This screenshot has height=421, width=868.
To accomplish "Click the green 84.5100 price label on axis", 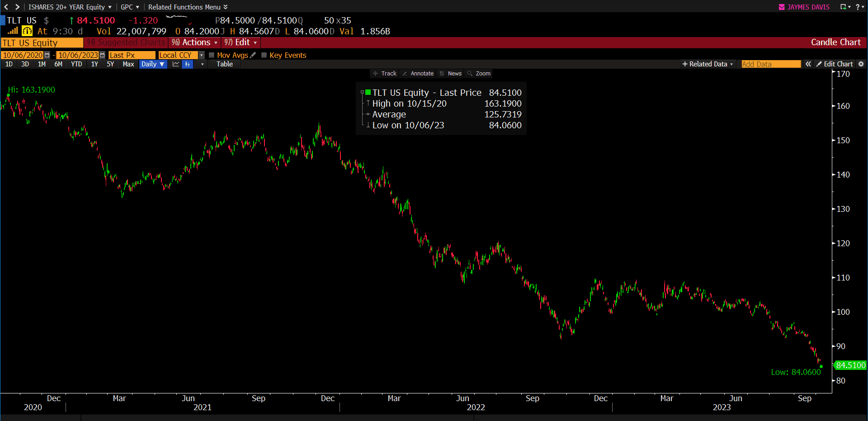I will click(x=850, y=365).
